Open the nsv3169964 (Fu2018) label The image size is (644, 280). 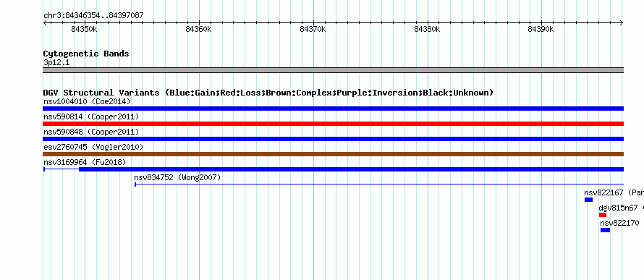click(85, 162)
